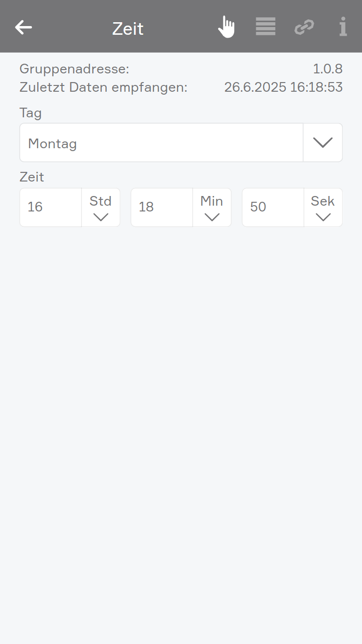This screenshot has height=644, width=362.
Task: Click the minutes field showing 18
Action: 162,207
